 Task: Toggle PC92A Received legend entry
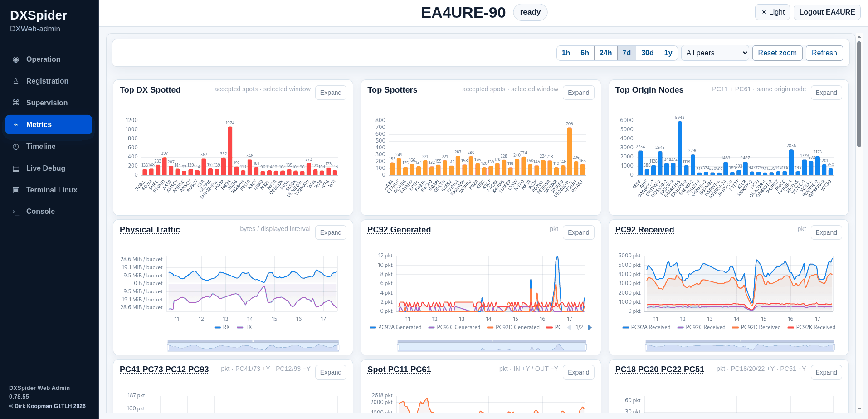click(646, 327)
